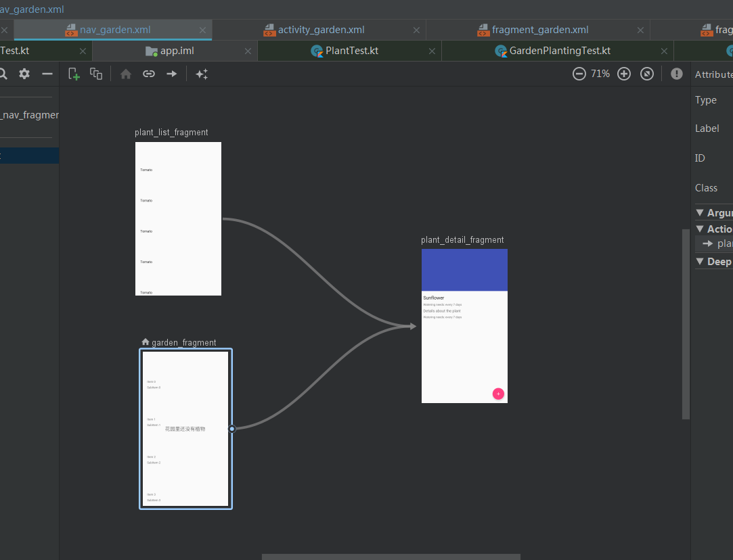The height and width of the screenshot is (560, 733).
Task: Zoom in with the plus icon
Action: [624, 74]
